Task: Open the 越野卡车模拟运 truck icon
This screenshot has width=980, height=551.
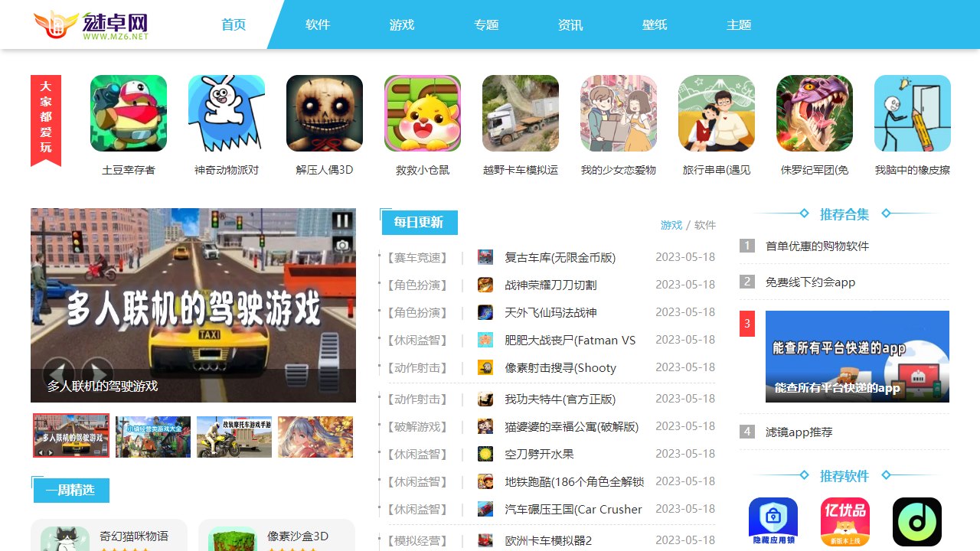Action: tap(521, 113)
